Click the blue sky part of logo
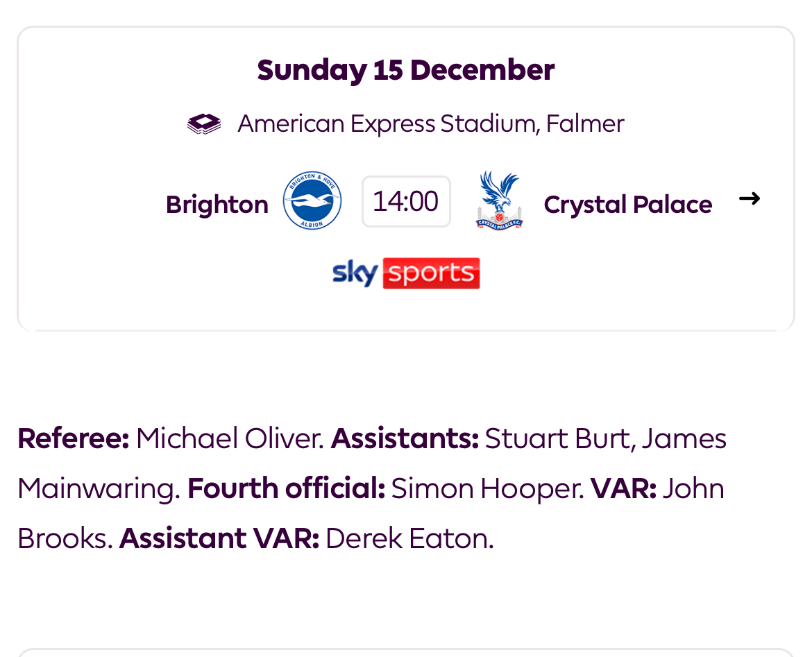812x657 pixels. coord(356,273)
